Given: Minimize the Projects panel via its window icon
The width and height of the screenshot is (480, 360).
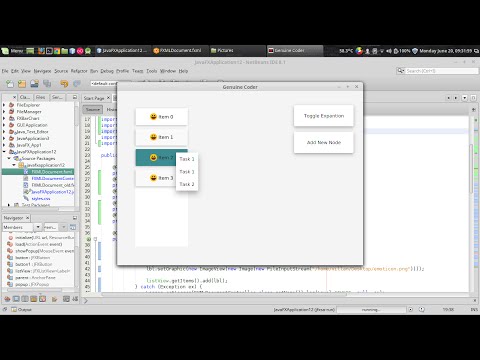Looking at the screenshot, I should point(75,97).
